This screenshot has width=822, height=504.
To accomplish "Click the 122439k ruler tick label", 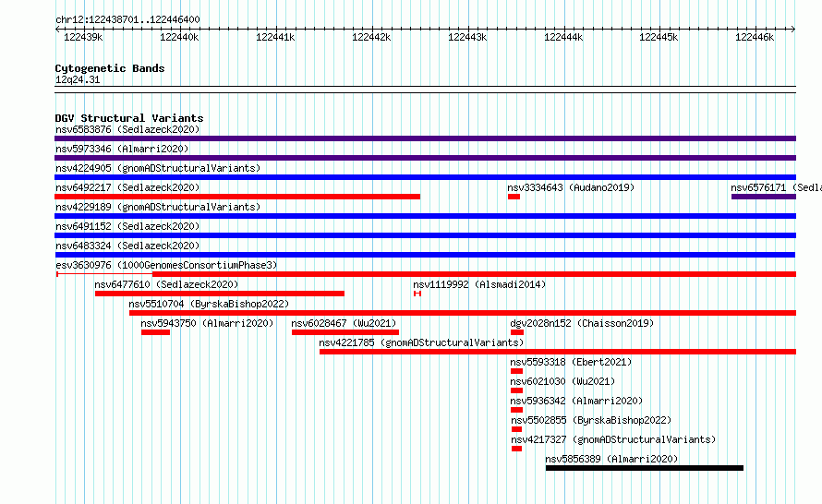I will (x=83, y=37).
